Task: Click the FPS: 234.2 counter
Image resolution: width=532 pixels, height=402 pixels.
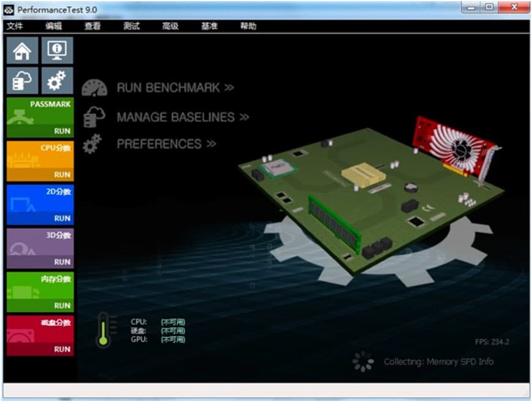Action: click(492, 342)
